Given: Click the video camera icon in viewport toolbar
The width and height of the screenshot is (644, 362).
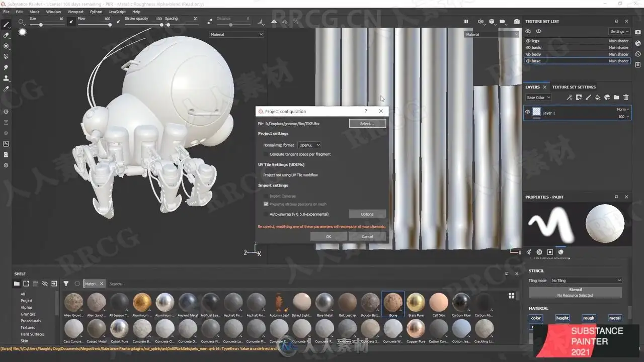Looking at the screenshot, I should tap(504, 22).
